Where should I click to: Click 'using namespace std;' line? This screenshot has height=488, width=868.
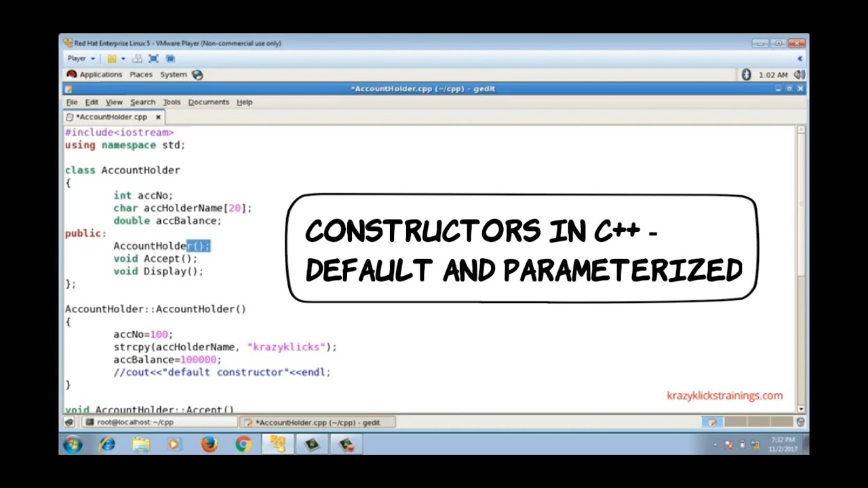pyautogui.click(x=125, y=145)
